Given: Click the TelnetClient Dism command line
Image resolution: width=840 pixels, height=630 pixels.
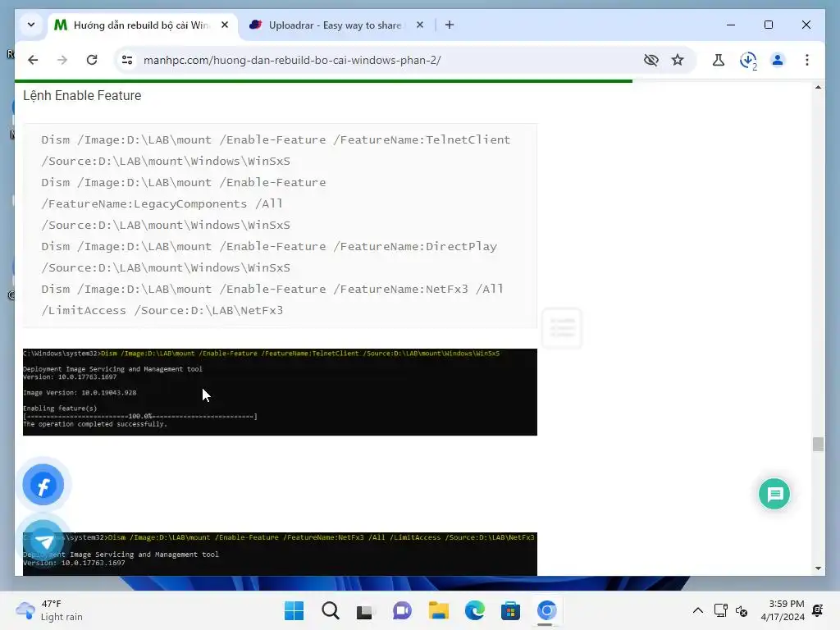Looking at the screenshot, I should pyautogui.click(x=276, y=139).
